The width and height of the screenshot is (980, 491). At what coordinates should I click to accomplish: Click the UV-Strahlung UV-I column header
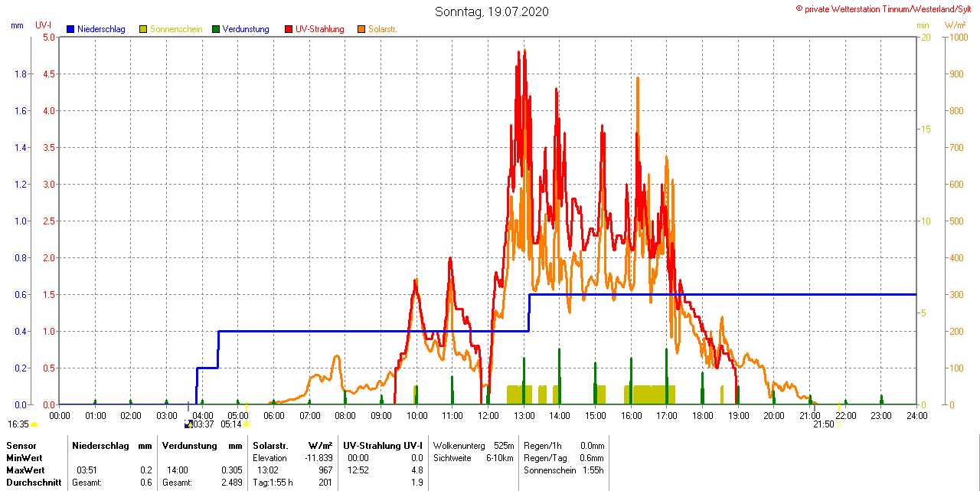point(383,446)
